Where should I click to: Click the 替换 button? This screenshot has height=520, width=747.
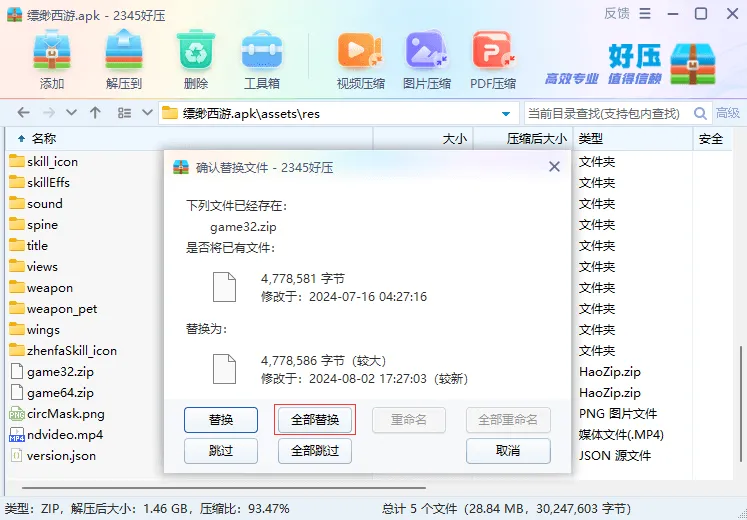pyautogui.click(x=221, y=420)
